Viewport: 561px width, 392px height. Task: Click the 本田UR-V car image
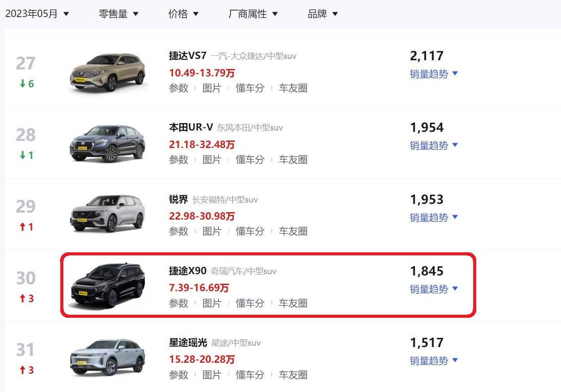[107, 144]
